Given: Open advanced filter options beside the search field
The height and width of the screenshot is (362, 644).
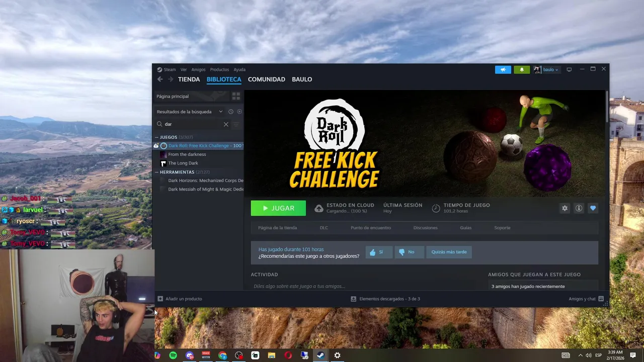Looking at the screenshot, I should (236, 124).
